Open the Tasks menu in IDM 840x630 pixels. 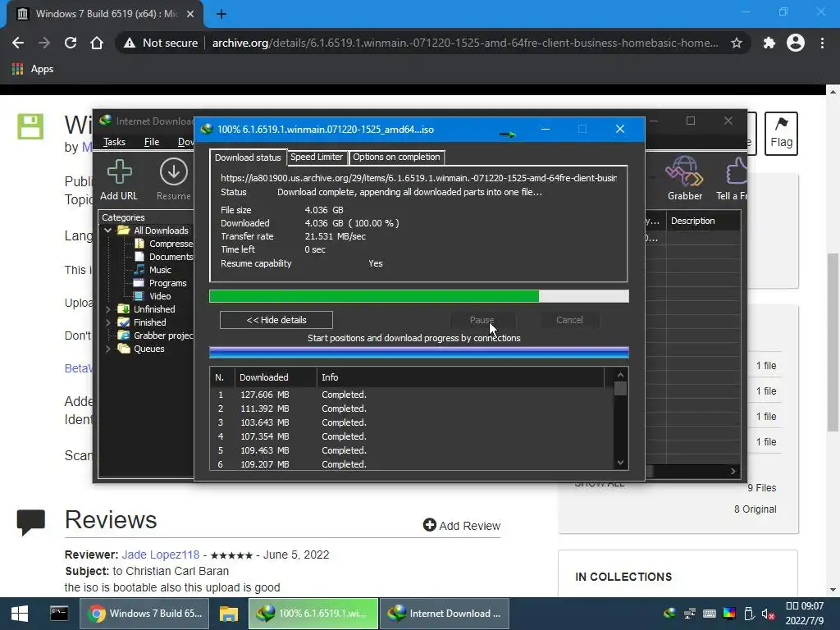114,141
